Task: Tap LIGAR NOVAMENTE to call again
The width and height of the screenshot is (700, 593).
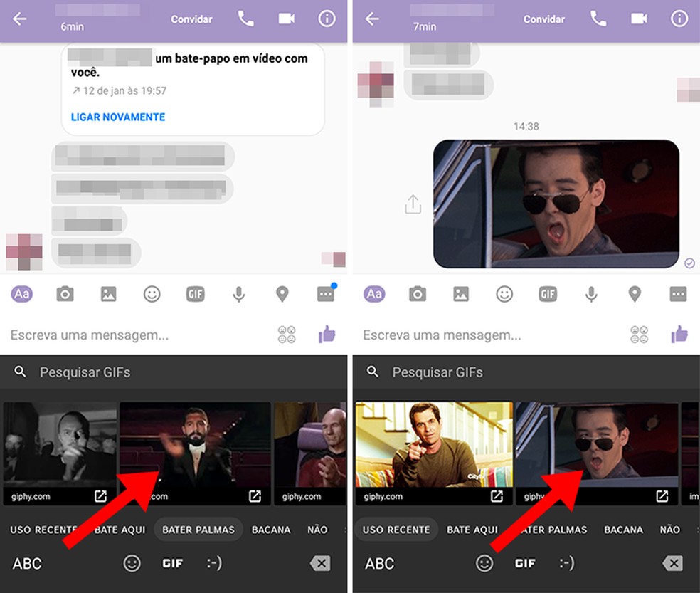Action: pos(117,117)
